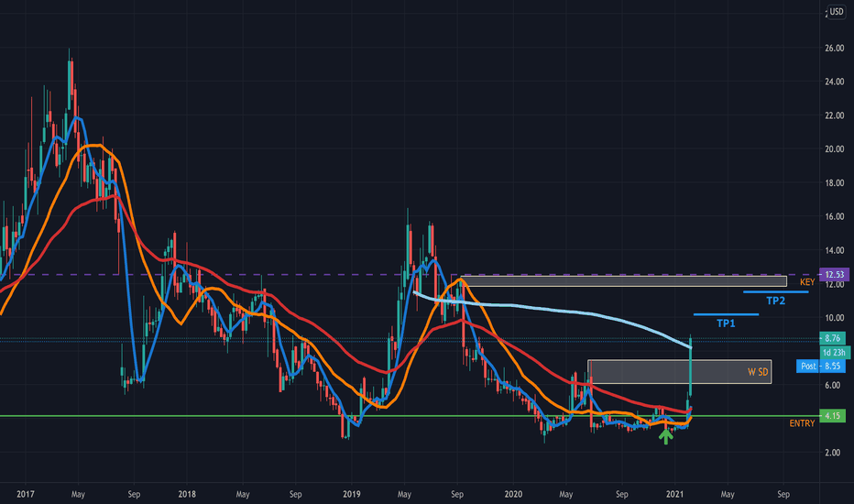The width and height of the screenshot is (854, 504).
Task: Click the 2021 label on time axis
Action: click(x=674, y=494)
